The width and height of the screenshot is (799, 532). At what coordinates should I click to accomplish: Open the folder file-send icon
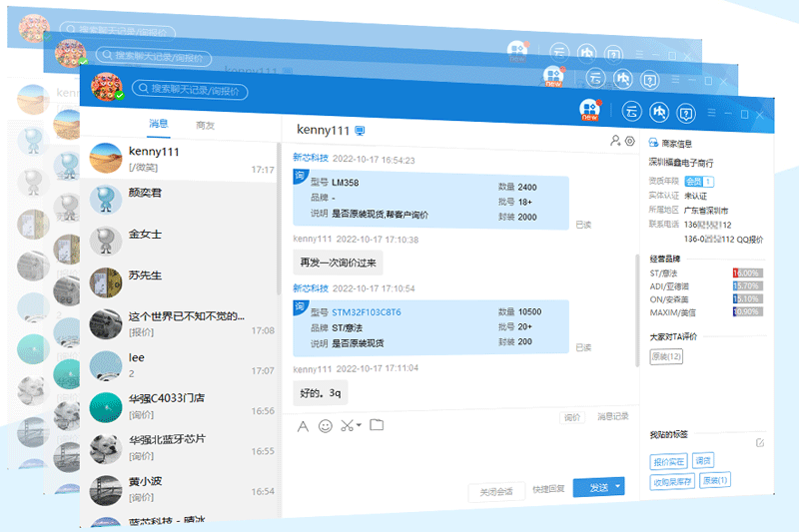tap(377, 425)
